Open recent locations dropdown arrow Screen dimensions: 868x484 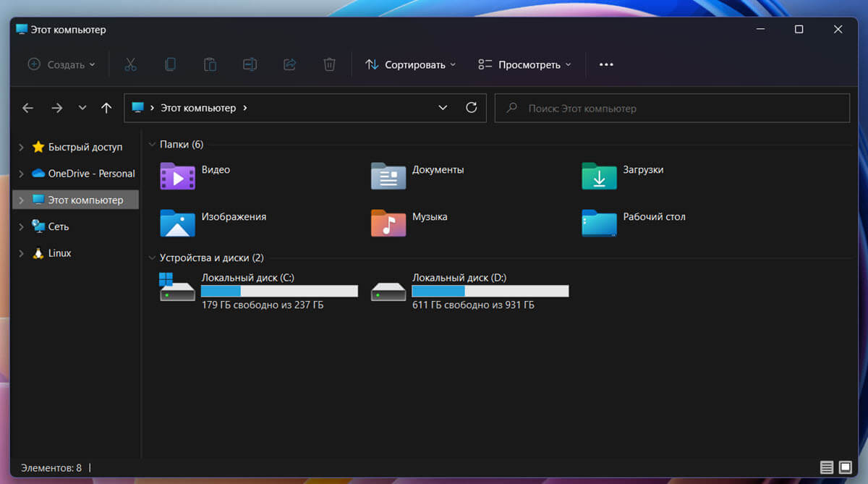pyautogui.click(x=82, y=108)
